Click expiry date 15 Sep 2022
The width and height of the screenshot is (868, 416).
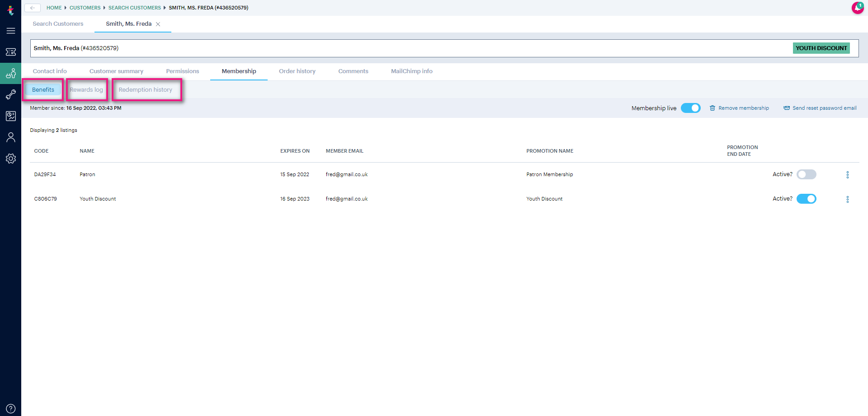(294, 174)
